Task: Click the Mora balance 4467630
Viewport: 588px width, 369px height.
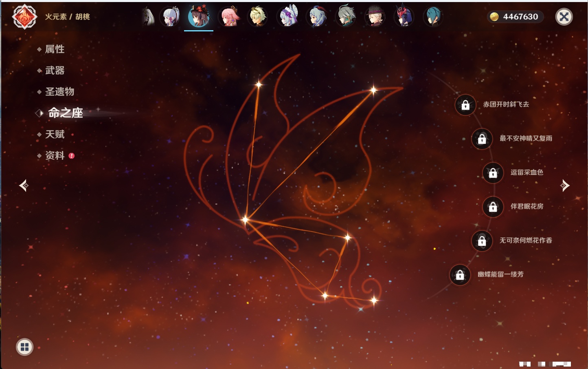Action: (520, 17)
